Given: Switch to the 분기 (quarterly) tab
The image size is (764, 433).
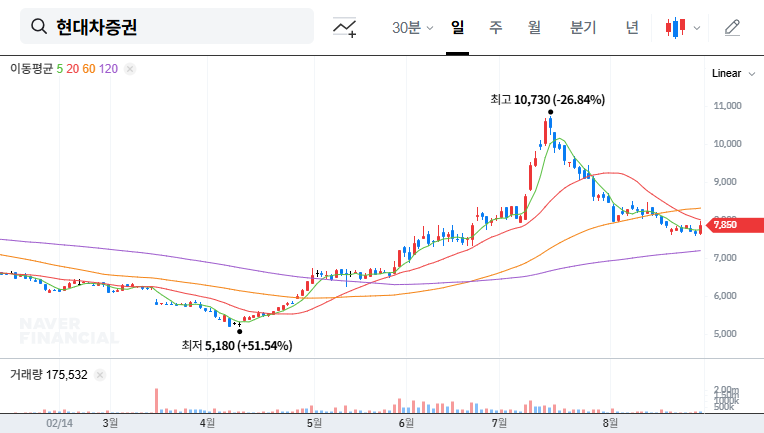Looking at the screenshot, I should tap(583, 27).
